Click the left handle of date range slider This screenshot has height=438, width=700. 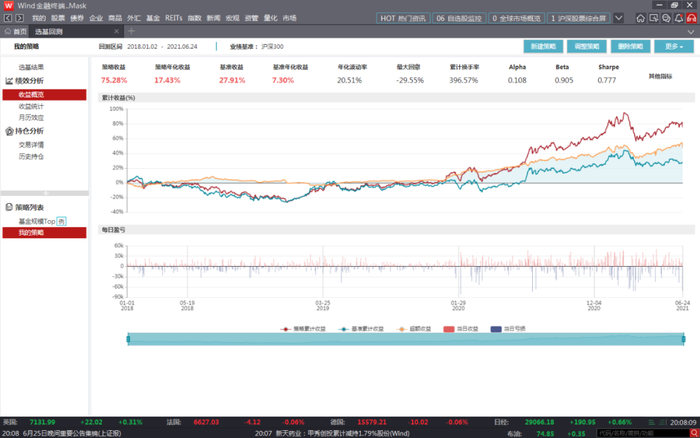[x=129, y=340]
